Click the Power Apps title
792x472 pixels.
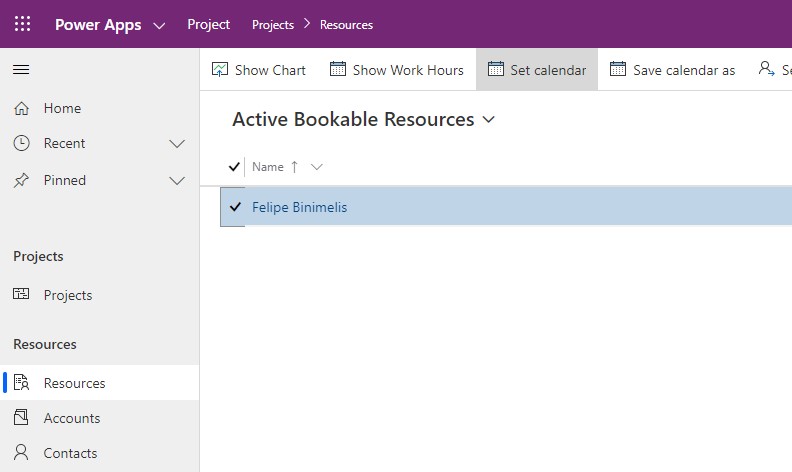(x=98, y=25)
